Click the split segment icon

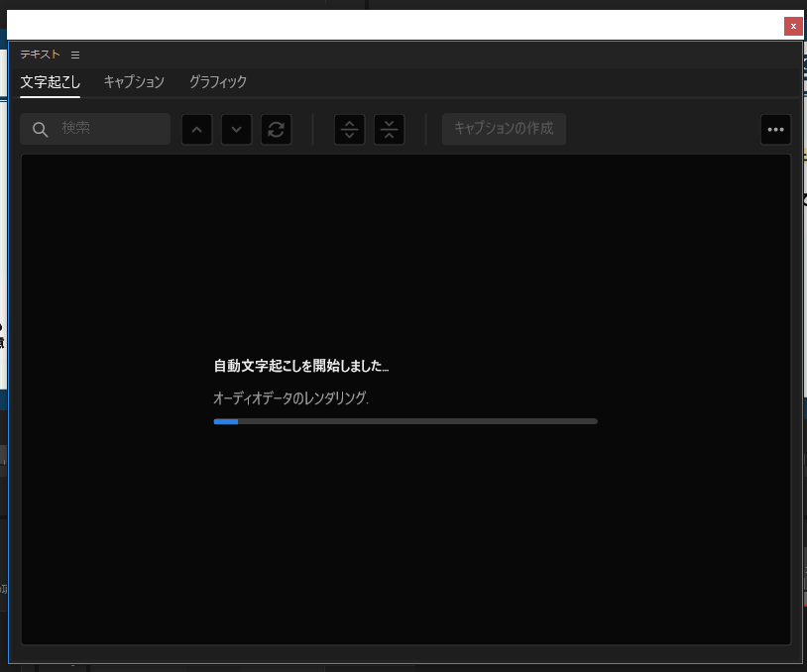coord(350,130)
